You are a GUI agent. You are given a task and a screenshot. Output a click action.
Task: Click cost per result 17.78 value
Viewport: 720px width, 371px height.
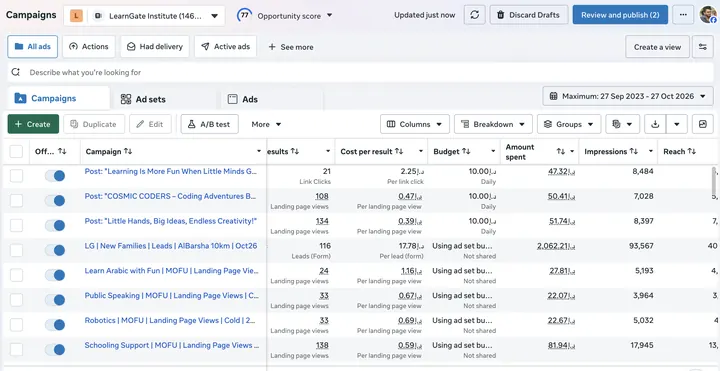pos(411,246)
